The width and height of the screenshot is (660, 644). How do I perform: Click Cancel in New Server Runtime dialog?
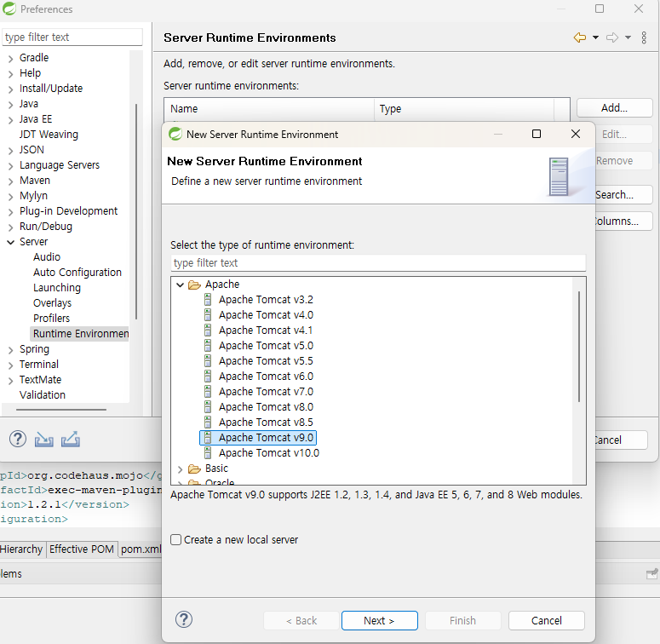[547, 620]
